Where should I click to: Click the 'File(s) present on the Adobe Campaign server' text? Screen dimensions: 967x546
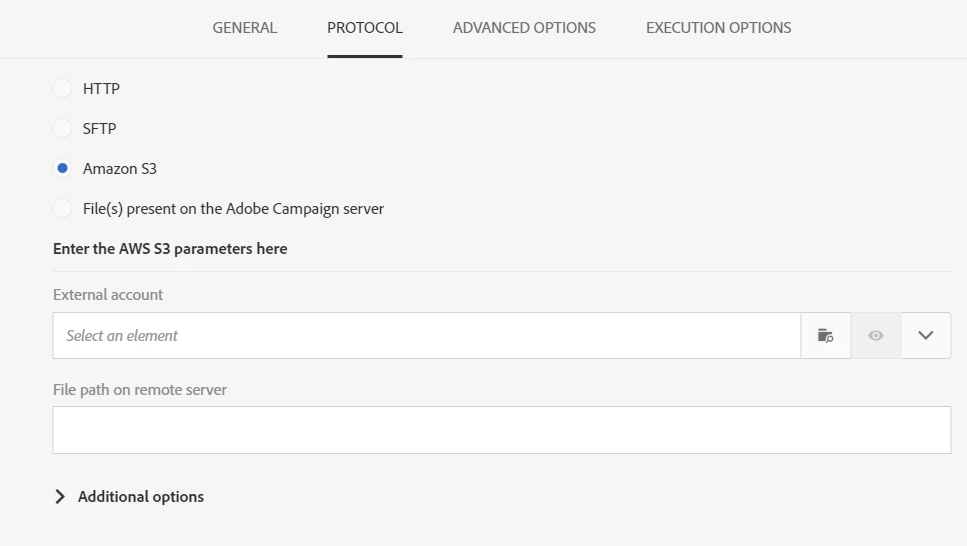coord(233,209)
